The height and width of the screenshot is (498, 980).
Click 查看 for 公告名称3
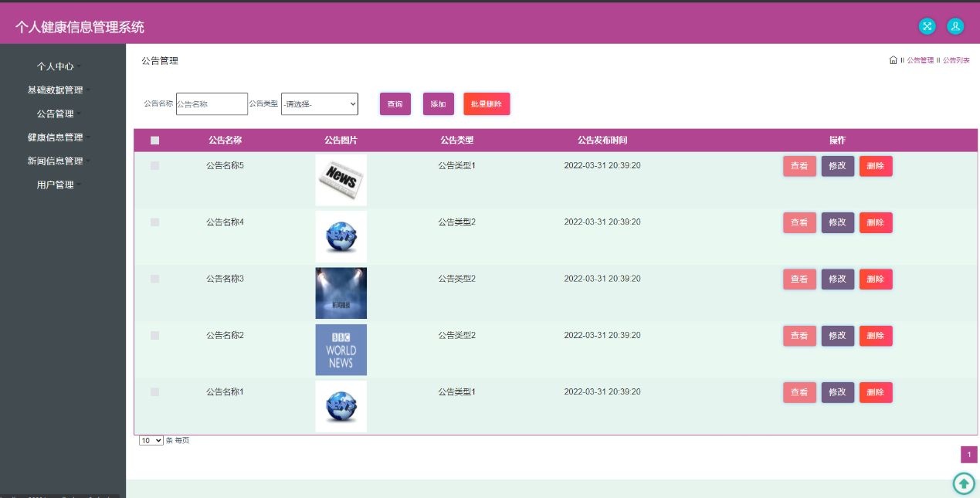tap(799, 279)
